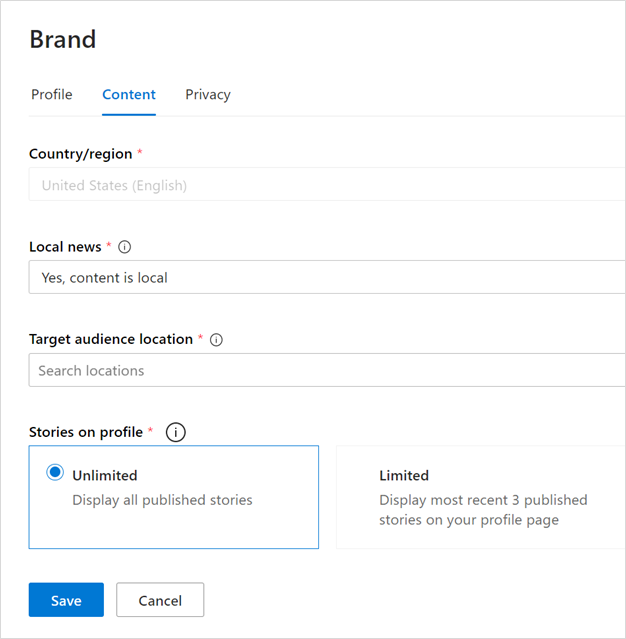Select the Unlimited radio button
626x639 pixels.
[55, 474]
